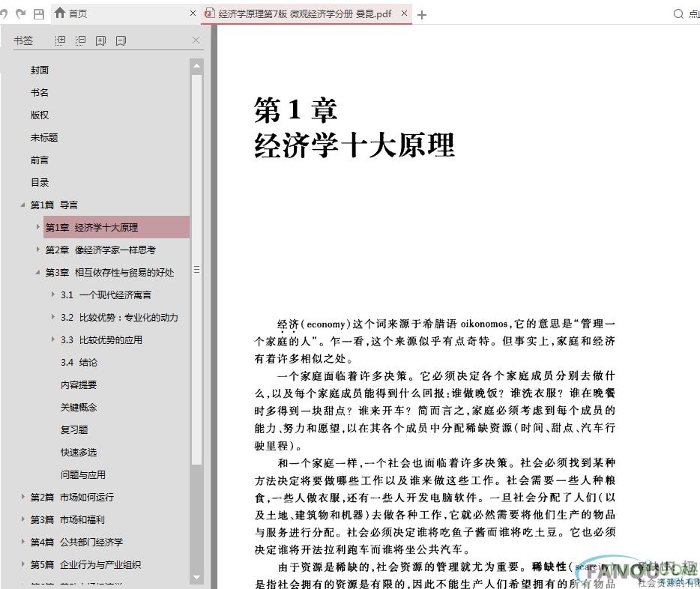Collapse the 第3章 相互依存性与贸易的好处 bookmark
Image resolution: width=700 pixels, height=589 pixels.
pos(38,272)
